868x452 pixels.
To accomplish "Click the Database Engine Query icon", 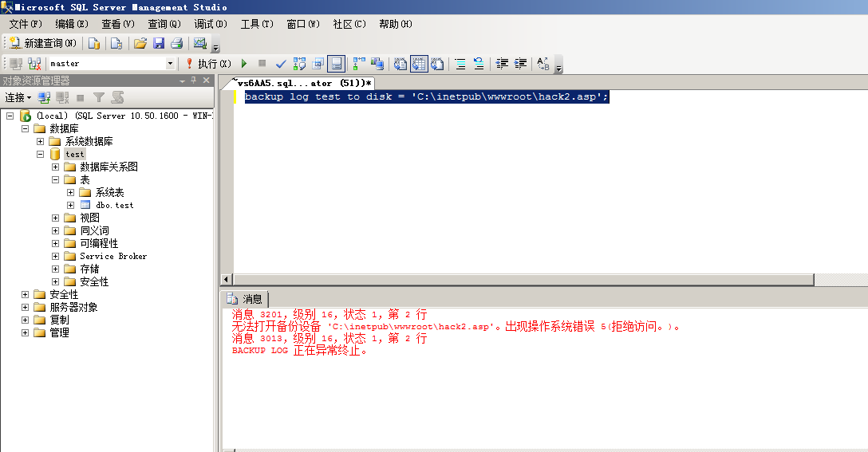I will pos(94,43).
